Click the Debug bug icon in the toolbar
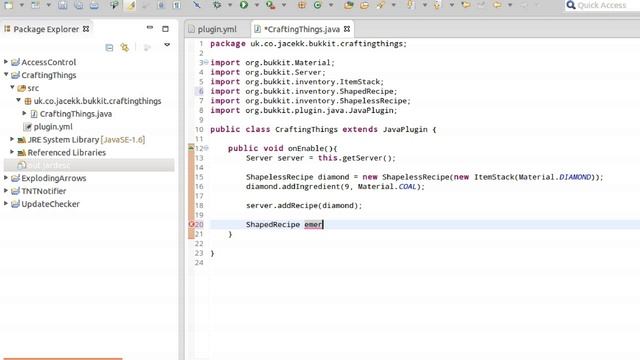This screenshot has height=360, width=640. pos(217,5)
